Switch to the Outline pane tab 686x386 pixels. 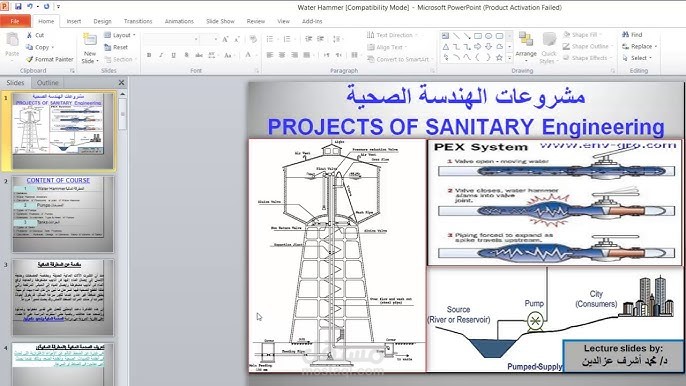coord(47,83)
